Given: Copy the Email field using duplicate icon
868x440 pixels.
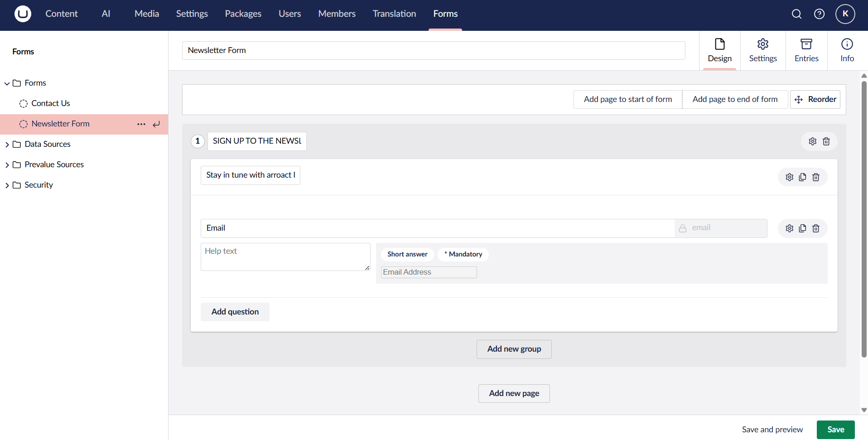Looking at the screenshot, I should point(802,228).
